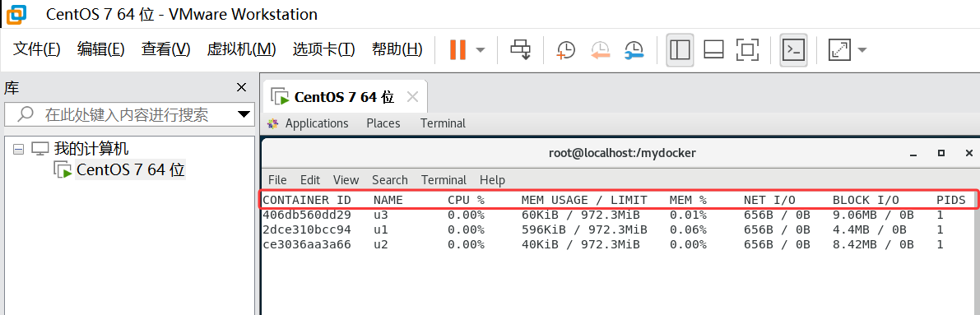Send Ctrl+Alt+Del to the VM
Image resolution: width=980 pixels, height=315 pixels.
coord(520,49)
